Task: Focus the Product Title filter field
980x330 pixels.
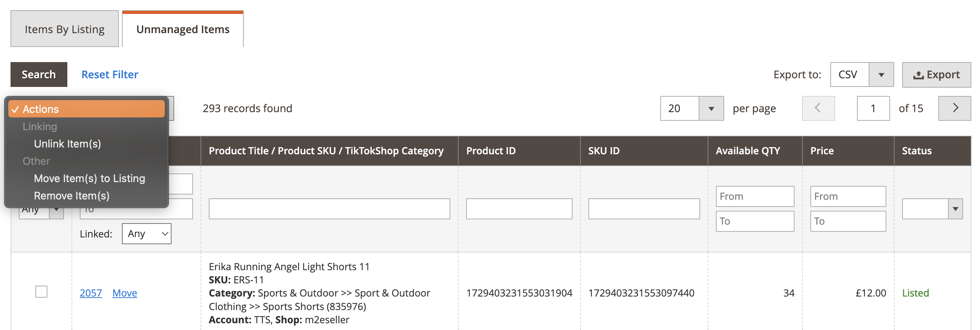Action: [x=329, y=209]
